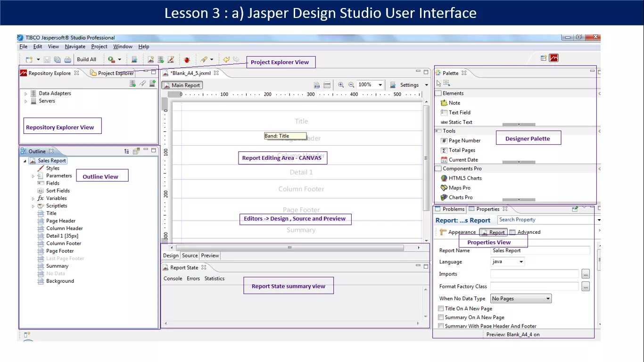Image resolution: width=644 pixels, height=362 pixels.
Task: Expand the Servers tree node
Action: tap(26, 101)
